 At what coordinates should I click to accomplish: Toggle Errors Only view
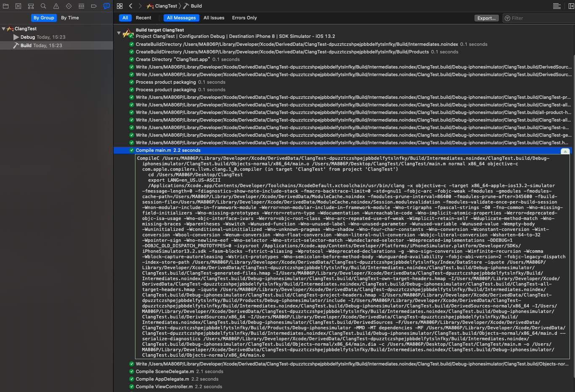244,18
